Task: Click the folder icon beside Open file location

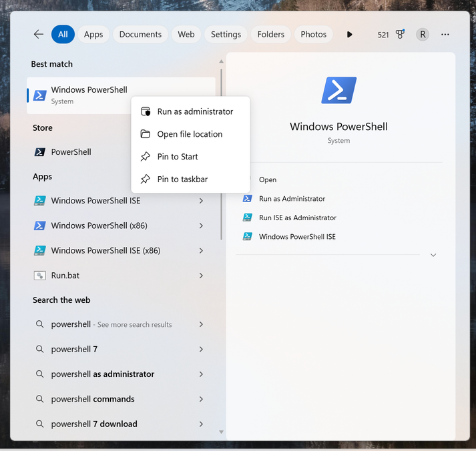Action: pyautogui.click(x=146, y=133)
